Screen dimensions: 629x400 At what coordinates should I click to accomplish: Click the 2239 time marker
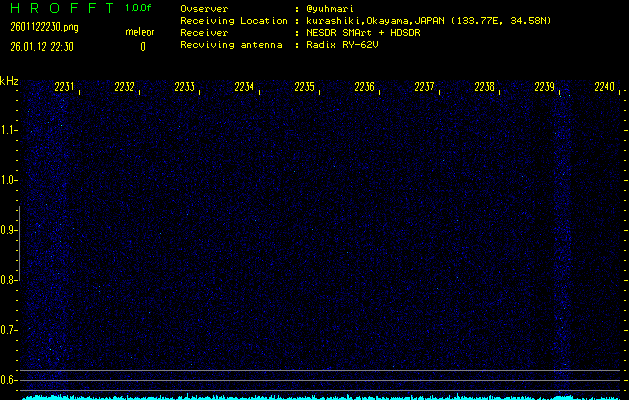pos(545,88)
